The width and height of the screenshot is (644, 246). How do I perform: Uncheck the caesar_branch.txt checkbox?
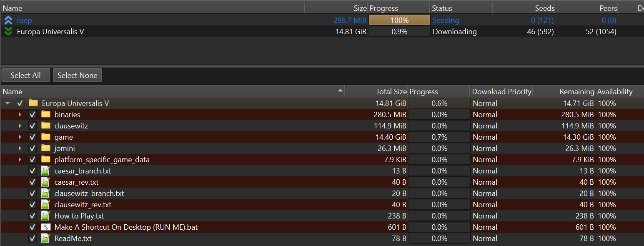point(33,171)
